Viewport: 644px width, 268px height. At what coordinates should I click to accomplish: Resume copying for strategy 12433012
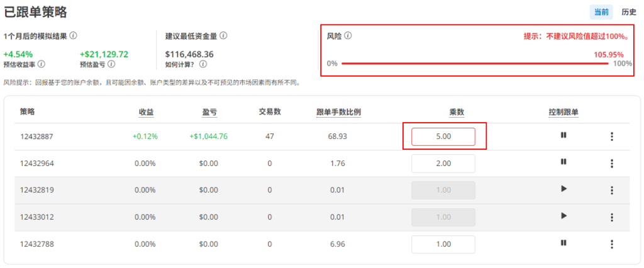point(563,216)
